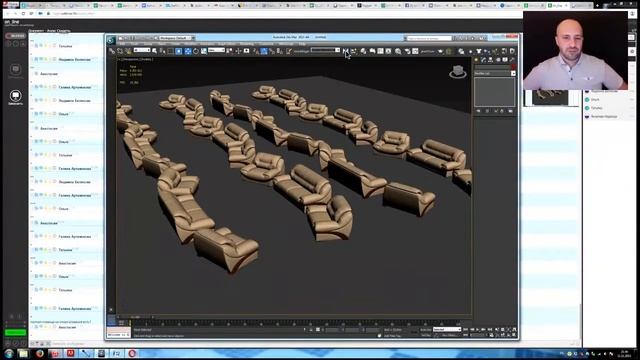Click the Use Pivot Point Center icon
640x360 pixels.
coord(229,51)
